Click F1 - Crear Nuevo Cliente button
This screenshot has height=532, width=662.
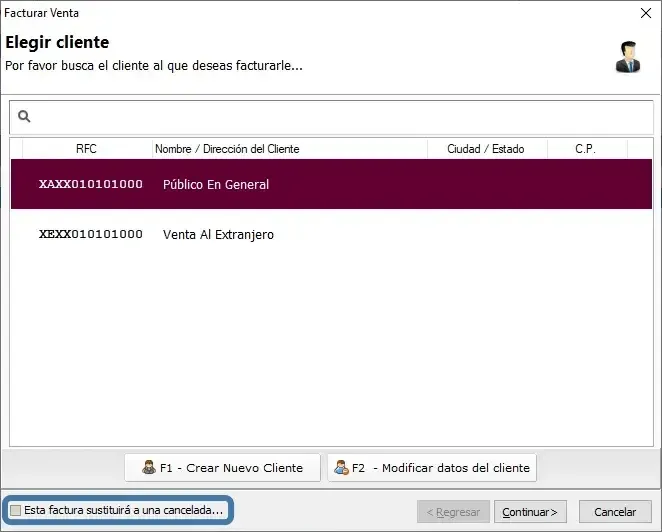(x=222, y=468)
